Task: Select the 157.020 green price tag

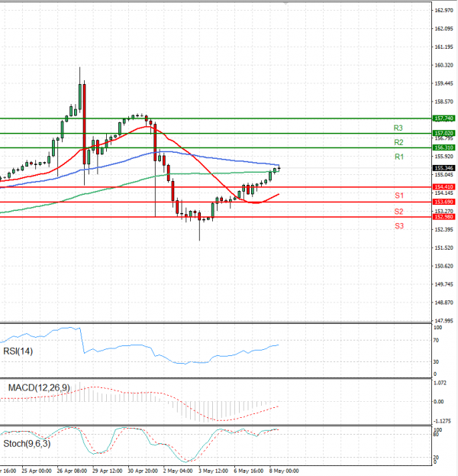Action: (x=443, y=133)
